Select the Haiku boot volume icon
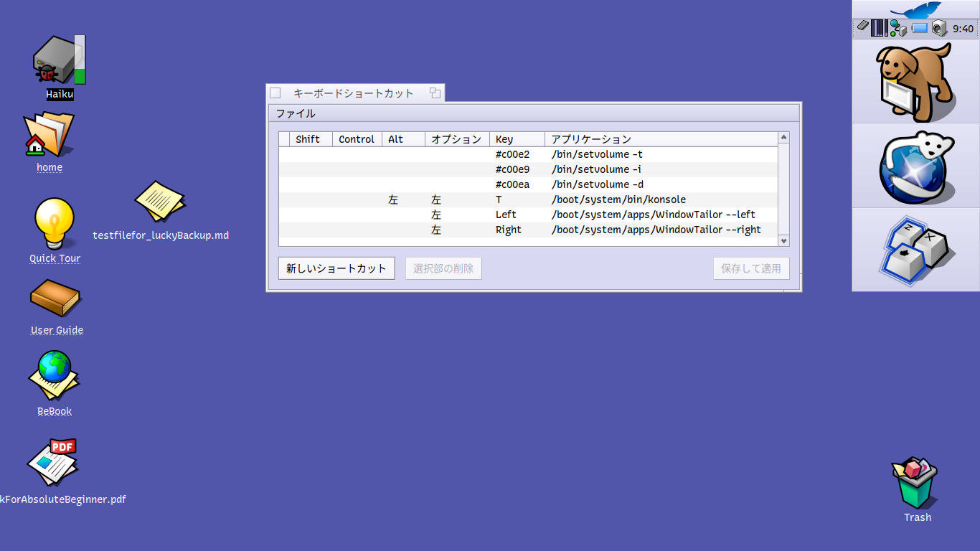 [x=59, y=61]
